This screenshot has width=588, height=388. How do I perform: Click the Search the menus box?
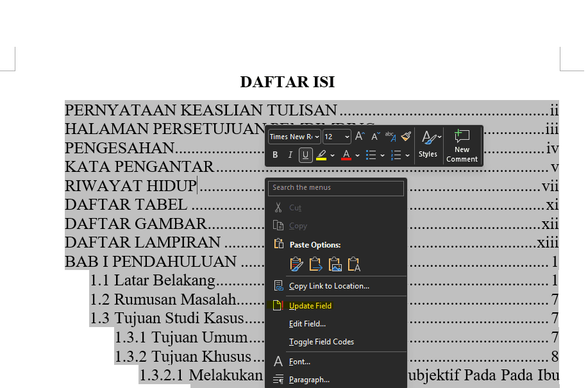pyautogui.click(x=335, y=188)
